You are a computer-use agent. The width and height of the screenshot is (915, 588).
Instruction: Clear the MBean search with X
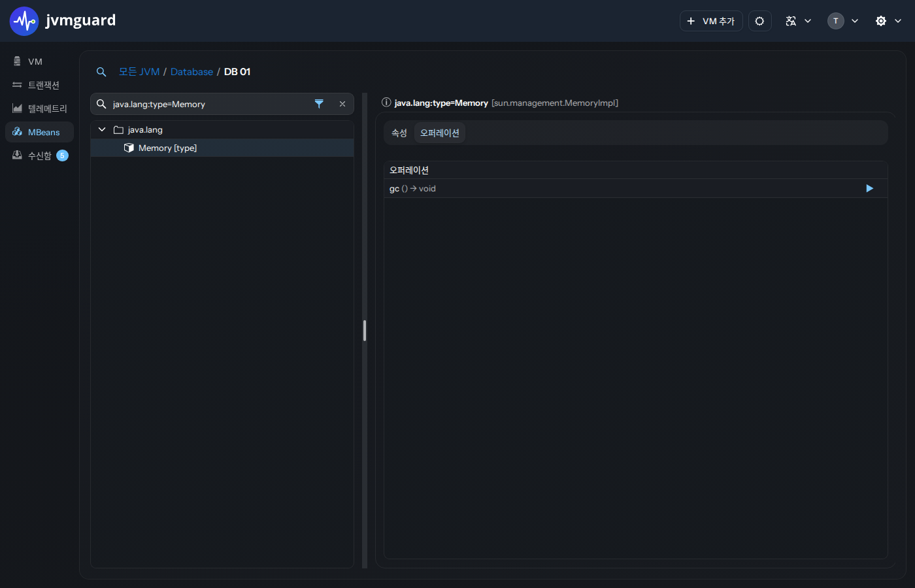342,104
